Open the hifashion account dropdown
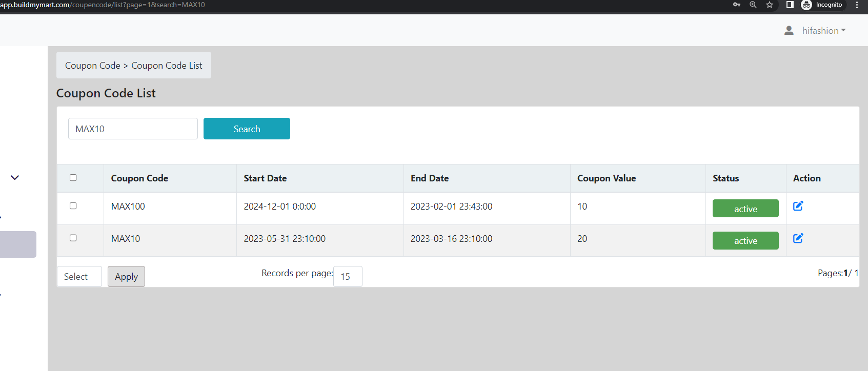Screen dimensions: 868x371 (824, 31)
